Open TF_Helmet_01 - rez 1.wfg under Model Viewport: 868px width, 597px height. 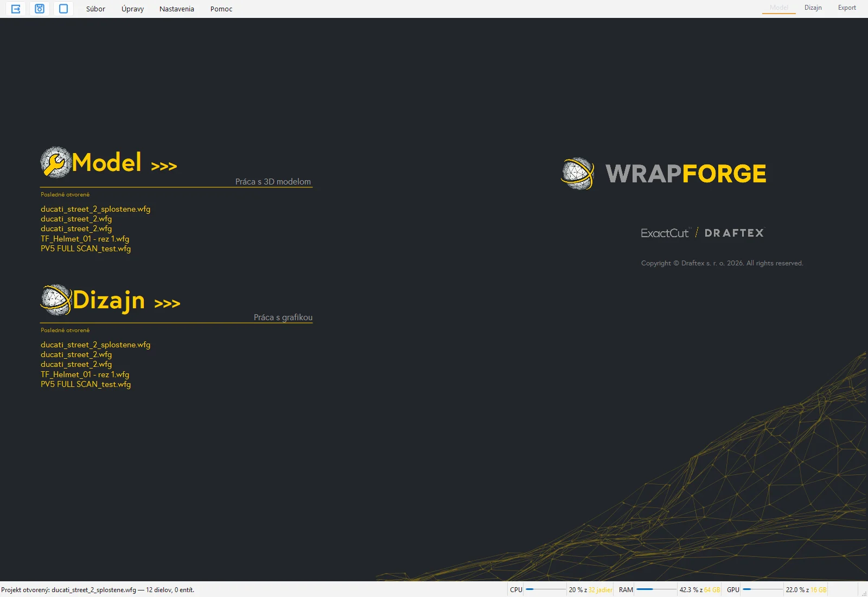(85, 239)
